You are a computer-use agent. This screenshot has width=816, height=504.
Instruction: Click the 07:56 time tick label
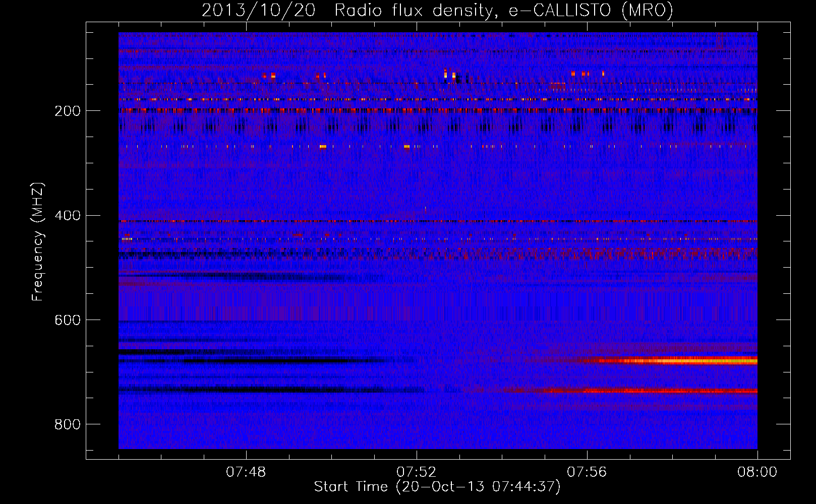[x=587, y=472]
